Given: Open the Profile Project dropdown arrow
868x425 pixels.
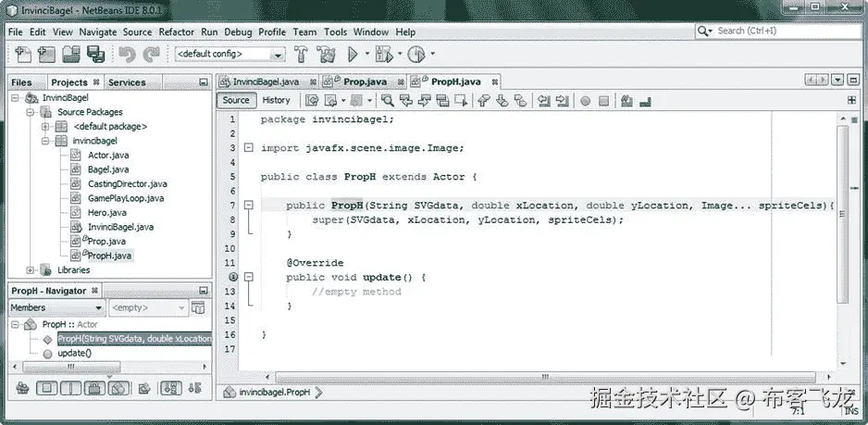Looking at the screenshot, I should tap(432, 54).
